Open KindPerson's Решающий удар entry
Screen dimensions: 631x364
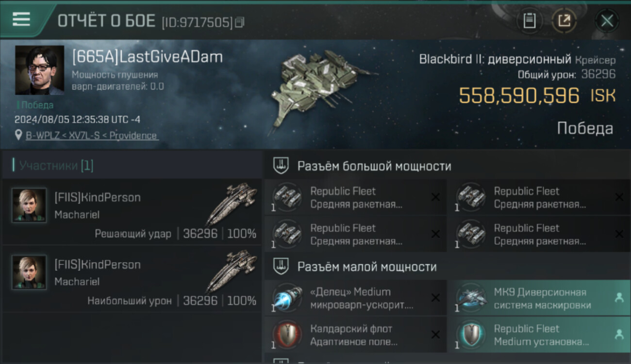(x=132, y=212)
